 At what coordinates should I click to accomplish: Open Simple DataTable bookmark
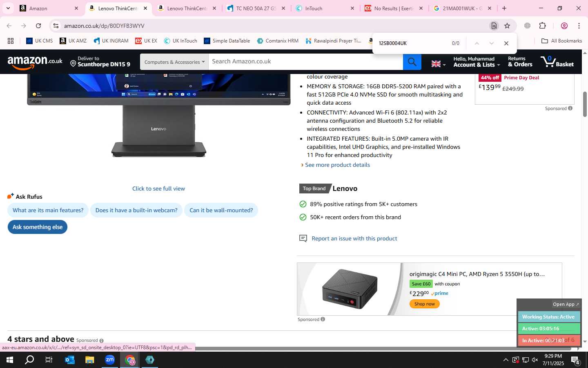[227, 41]
